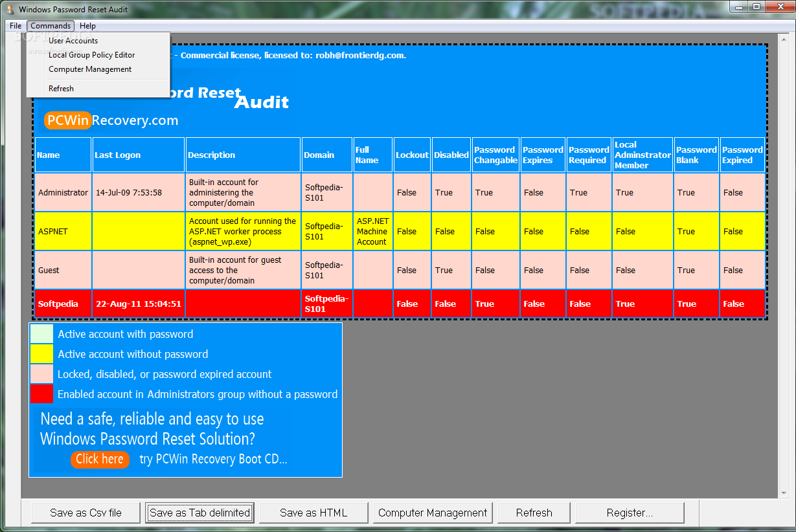Click the Name column header
Image resolution: width=796 pixels, height=532 pixels.
click(63, 155)
